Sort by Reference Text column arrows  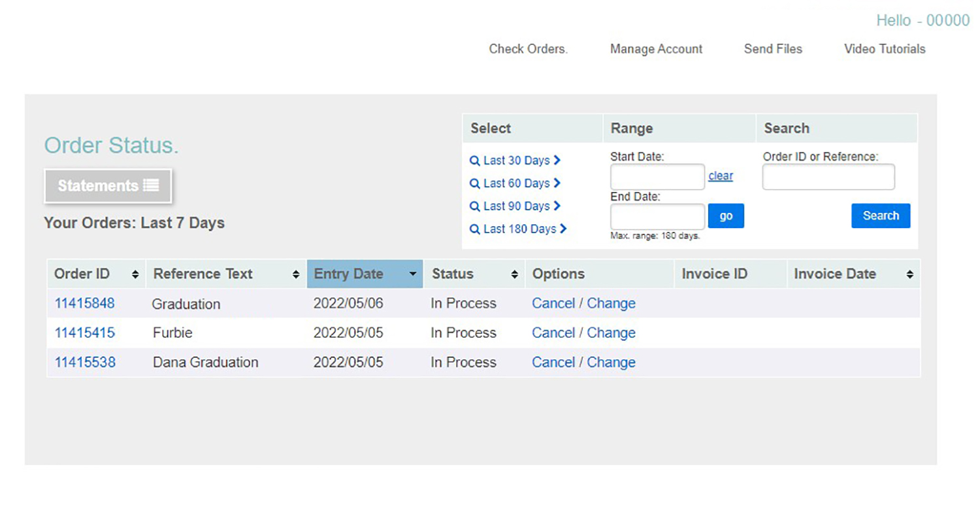pos(296,275)
